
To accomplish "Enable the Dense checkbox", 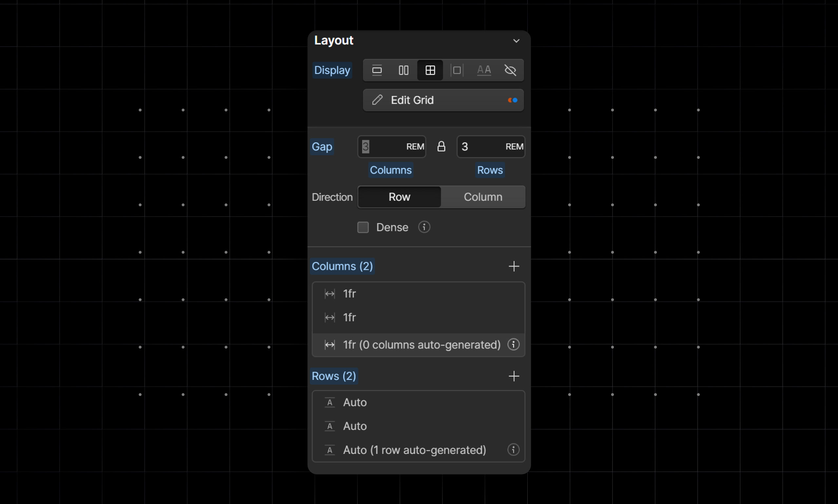I will coord(363,227).
